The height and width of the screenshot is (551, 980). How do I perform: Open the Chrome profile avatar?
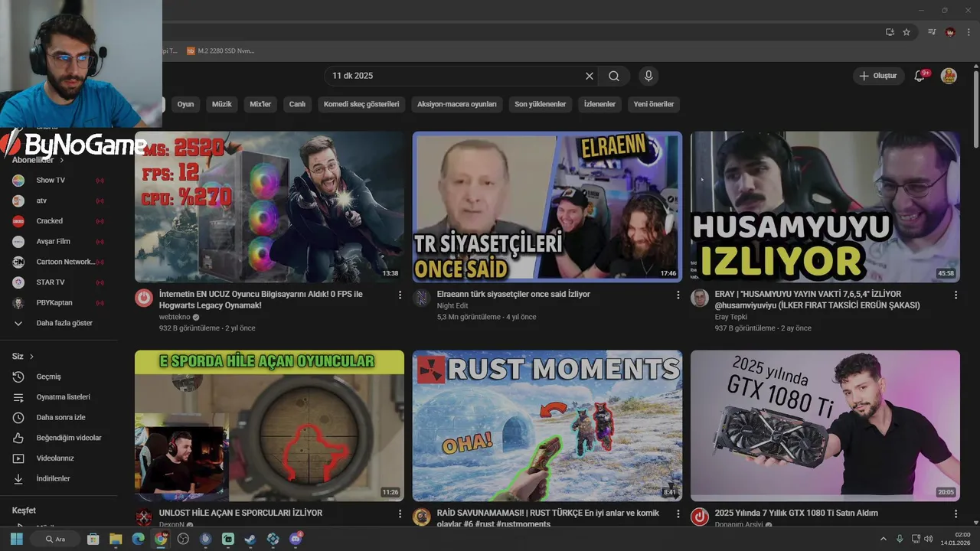tap(950, 32)
